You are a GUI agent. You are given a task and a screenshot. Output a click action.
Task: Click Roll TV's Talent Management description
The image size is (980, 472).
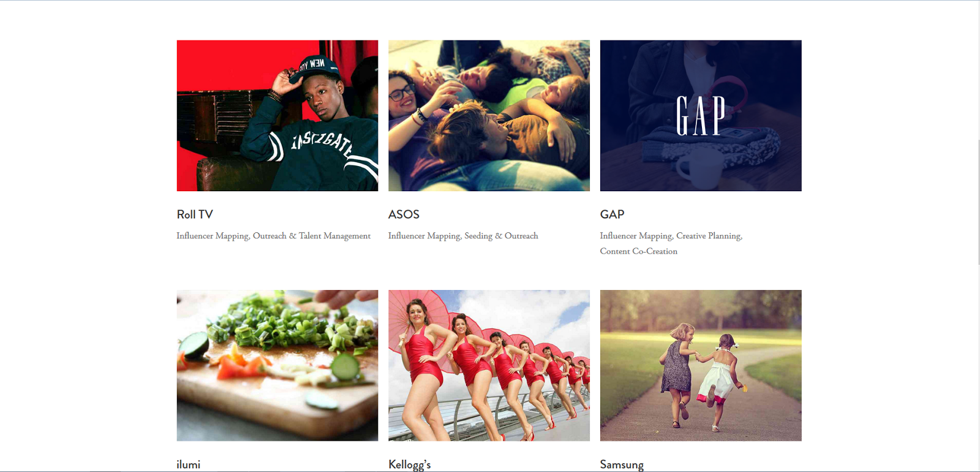(x=334, y=236)
